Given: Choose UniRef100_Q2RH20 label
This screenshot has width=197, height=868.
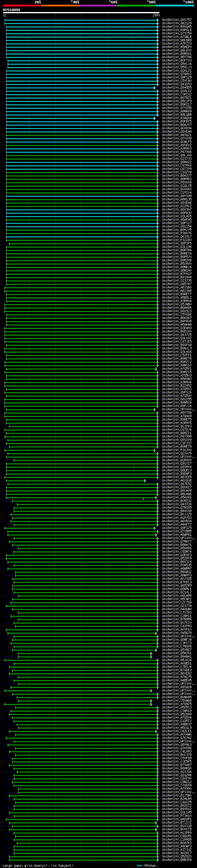Looking at the screenshot, I should coord(177,460).
